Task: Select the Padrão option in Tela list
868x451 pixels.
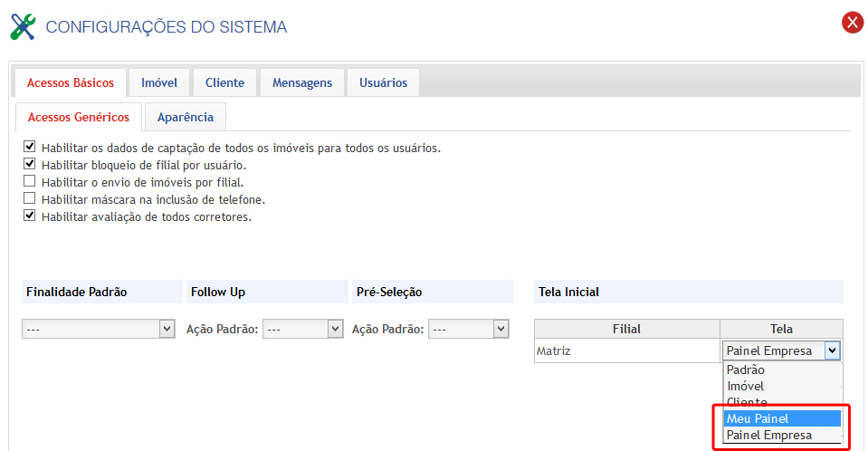Action: tap(782, 369)
